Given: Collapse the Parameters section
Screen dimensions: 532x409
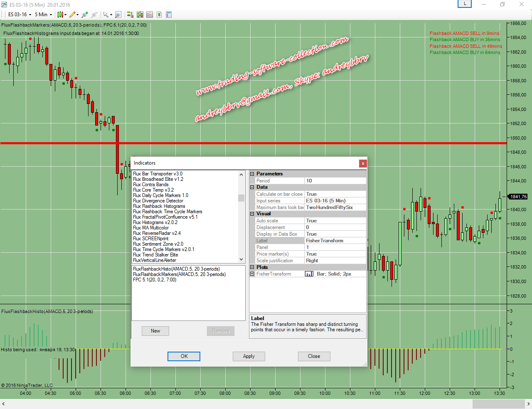Looking at the screenshot, I should tap(252, 174).
